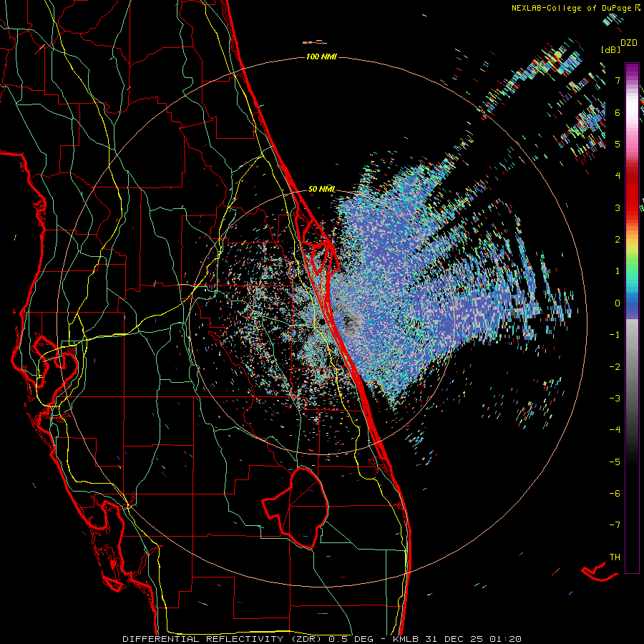The width and height of the screenshot is (644, 644).
Task: Click the "[dB]" units label
Action: (610, 49)
